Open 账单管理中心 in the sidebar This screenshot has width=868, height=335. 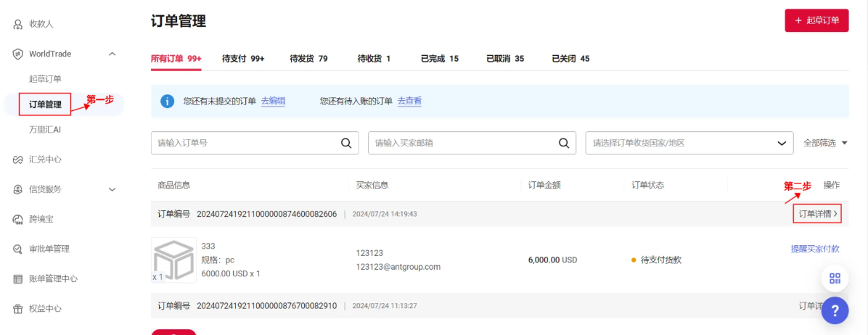53,278
